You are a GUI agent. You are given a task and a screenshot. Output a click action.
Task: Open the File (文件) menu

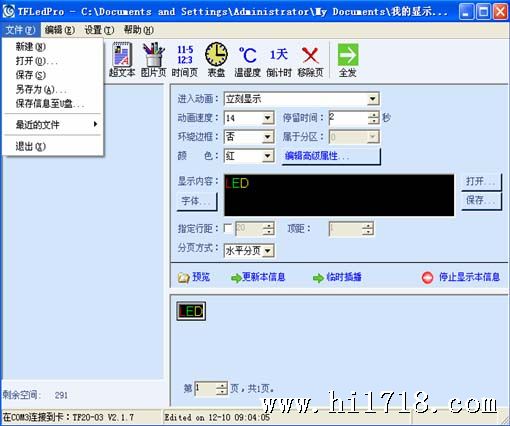tap(20, 30)
